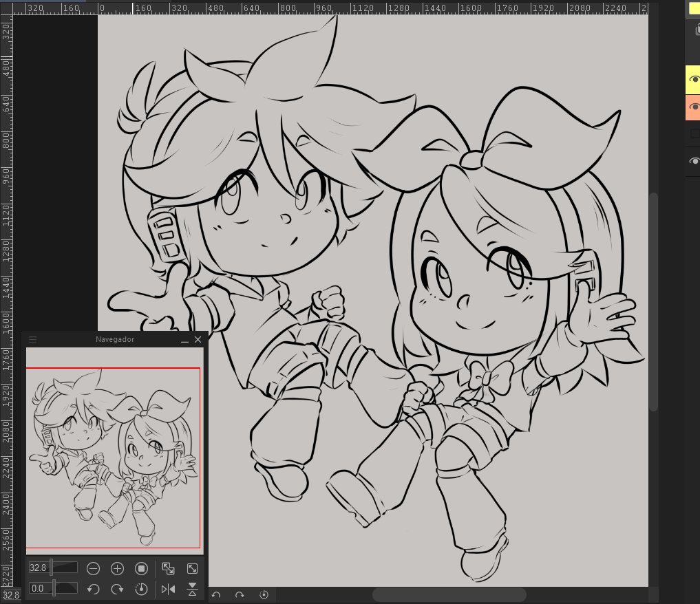
Task: Show the hidden layer via empty eye box
Action: 694,133
